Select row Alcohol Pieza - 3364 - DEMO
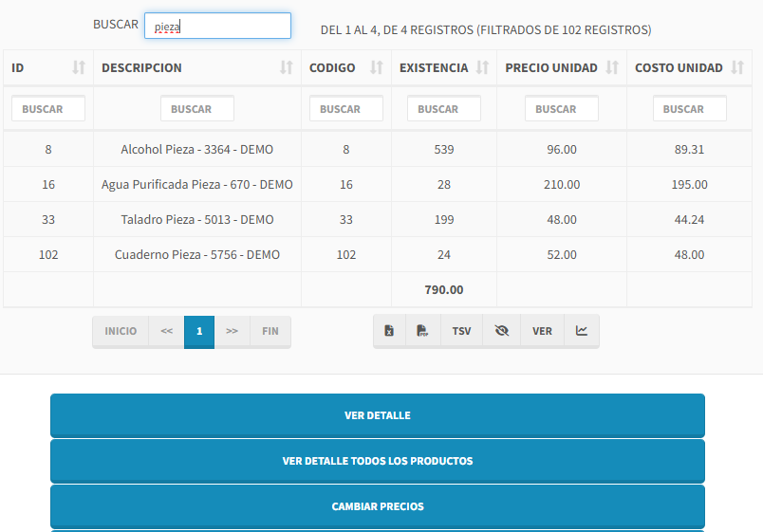 tap(378, 149)
